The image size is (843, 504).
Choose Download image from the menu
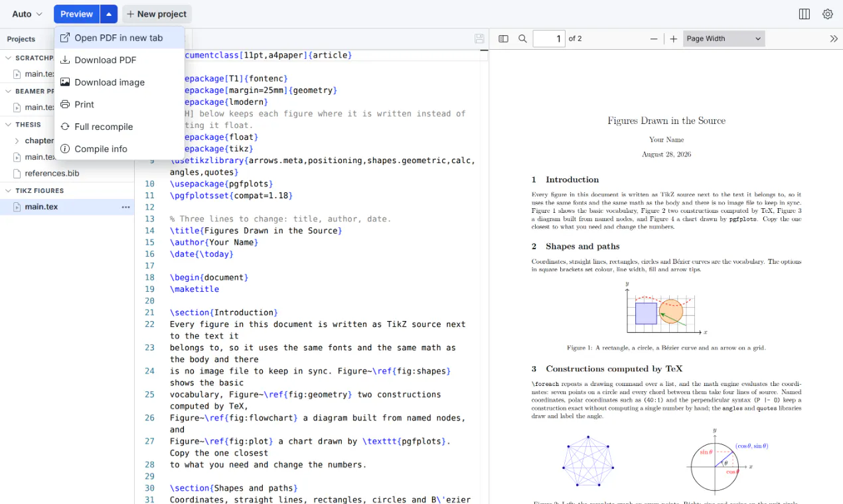coord(119,82)
